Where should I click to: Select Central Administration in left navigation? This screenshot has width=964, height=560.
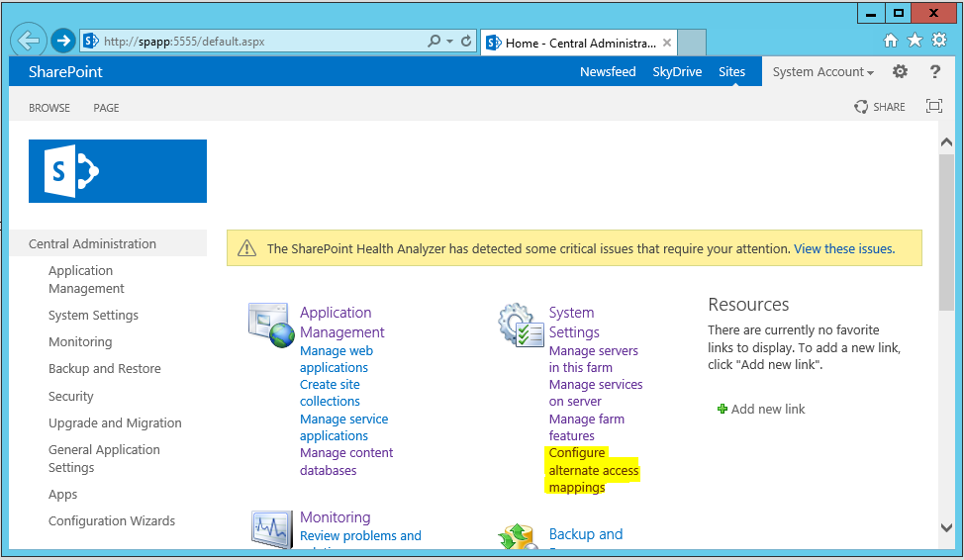(x=92, y=244)
